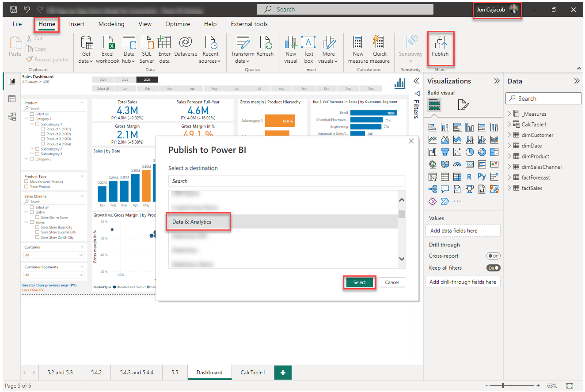Click the New measure icon
Viewport: 585px width, 392px height.
pyautogui.click(x=358, y=49)
